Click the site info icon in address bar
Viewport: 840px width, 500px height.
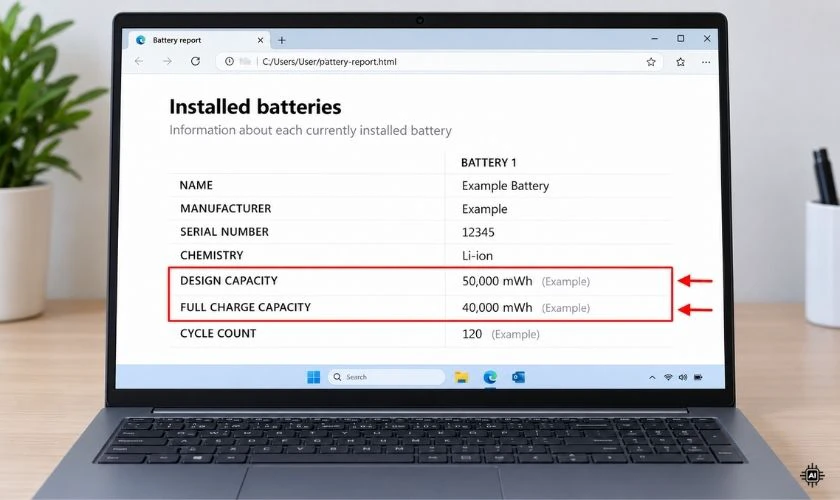click(229, 62)
